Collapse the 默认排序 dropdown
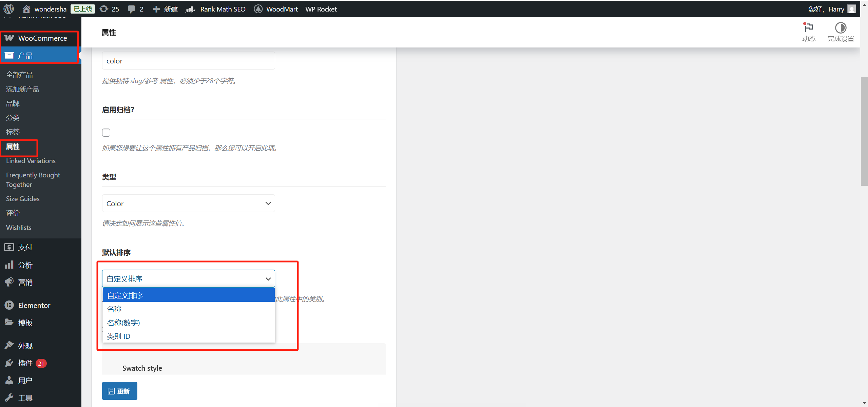 (188, 279)
